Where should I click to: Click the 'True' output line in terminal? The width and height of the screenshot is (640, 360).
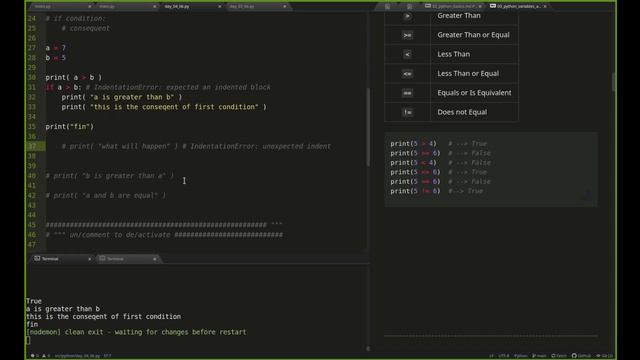coord(33,301)
